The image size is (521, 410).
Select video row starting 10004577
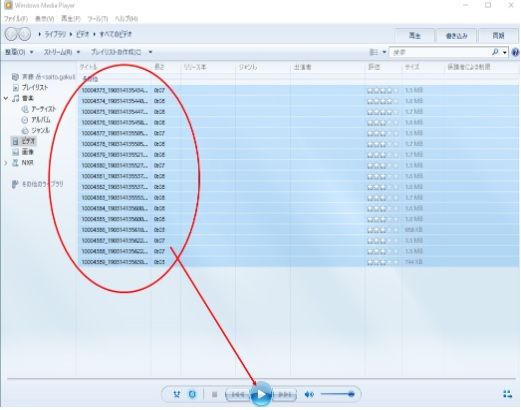(298, 133)
